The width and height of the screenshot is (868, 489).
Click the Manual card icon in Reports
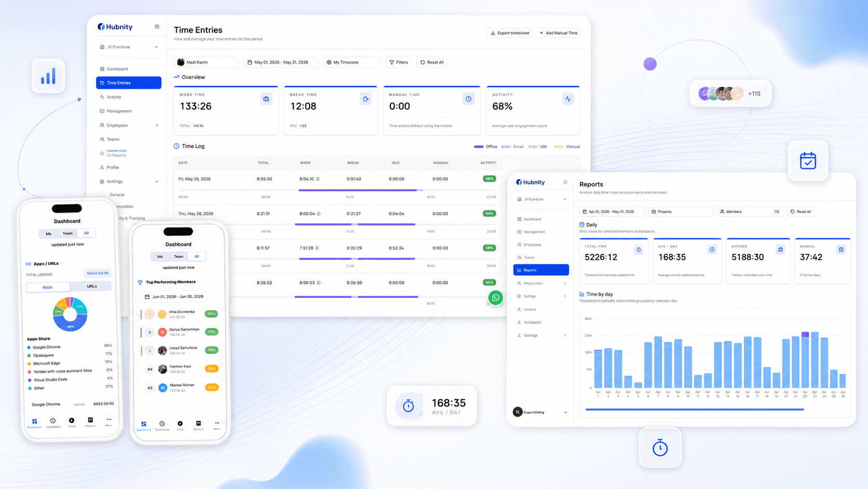pos(841,249)
